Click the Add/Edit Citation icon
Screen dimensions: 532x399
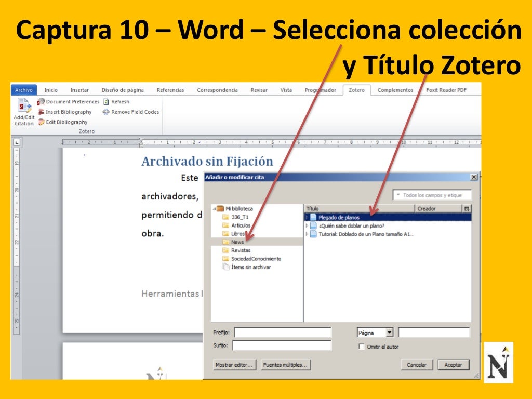click(x=24, y=112)
